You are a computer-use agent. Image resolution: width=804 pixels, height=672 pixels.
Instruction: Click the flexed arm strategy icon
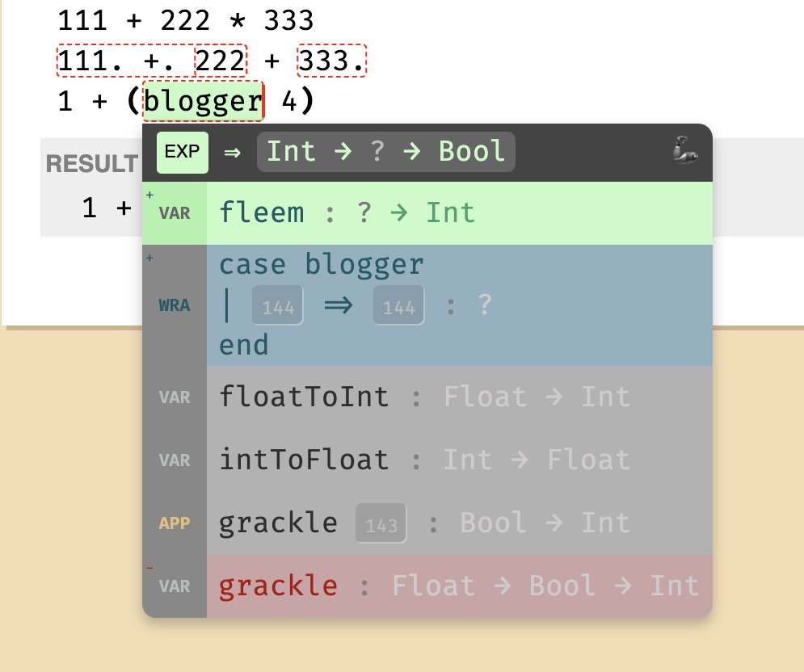point(685,149)
